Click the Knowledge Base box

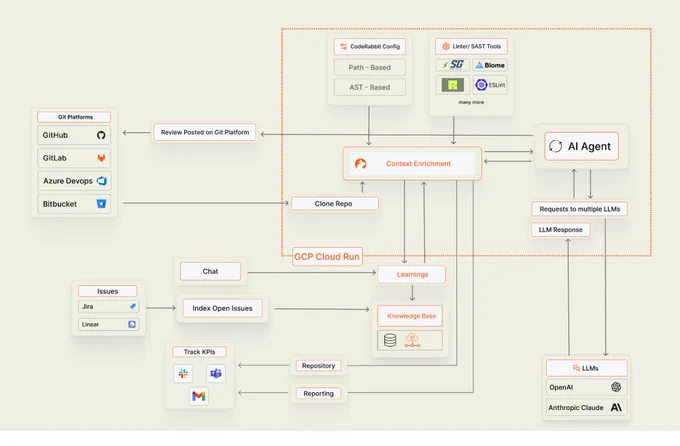coord(410,316)
